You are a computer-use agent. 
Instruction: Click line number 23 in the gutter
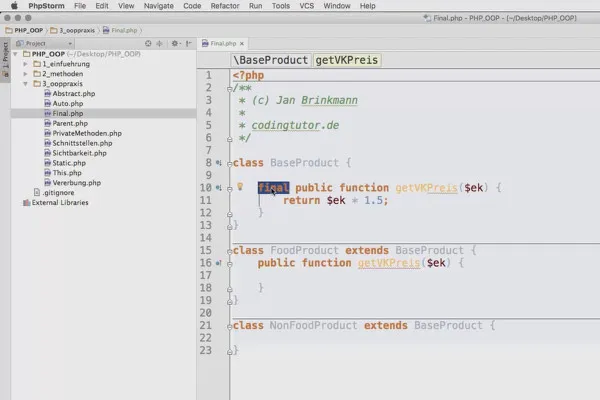pyautogui.click(x=205, y=350)
